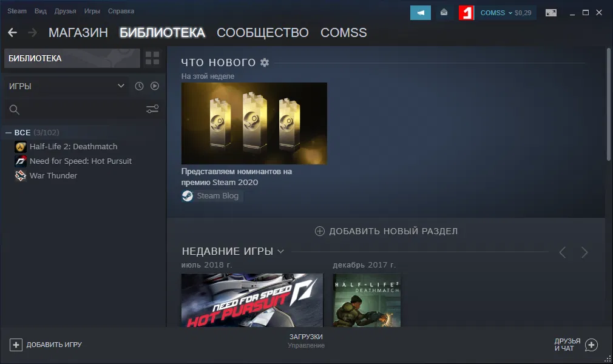Click the $0,29 wallet balance
This screenshot has height=364, width=613.
523,13
